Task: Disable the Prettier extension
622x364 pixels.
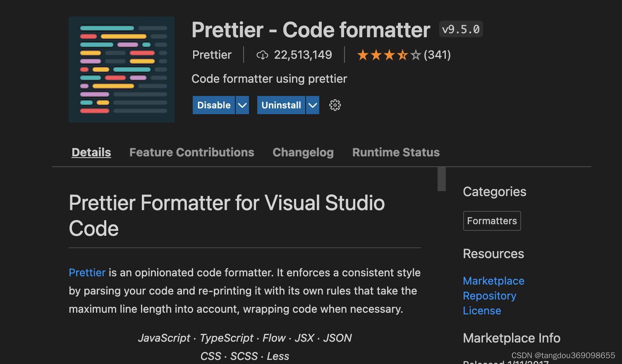Action: [213, 105]
